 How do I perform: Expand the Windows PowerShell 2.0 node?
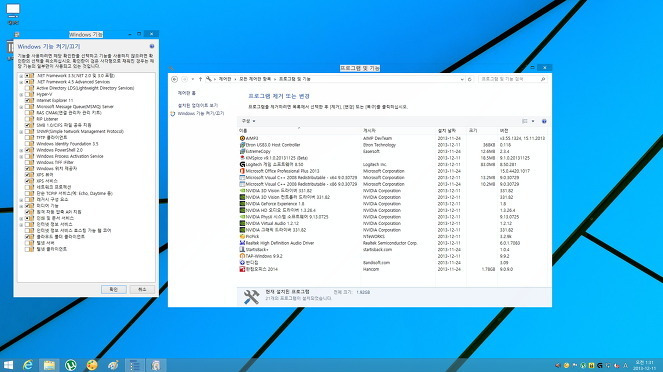(x=21, y=150)
